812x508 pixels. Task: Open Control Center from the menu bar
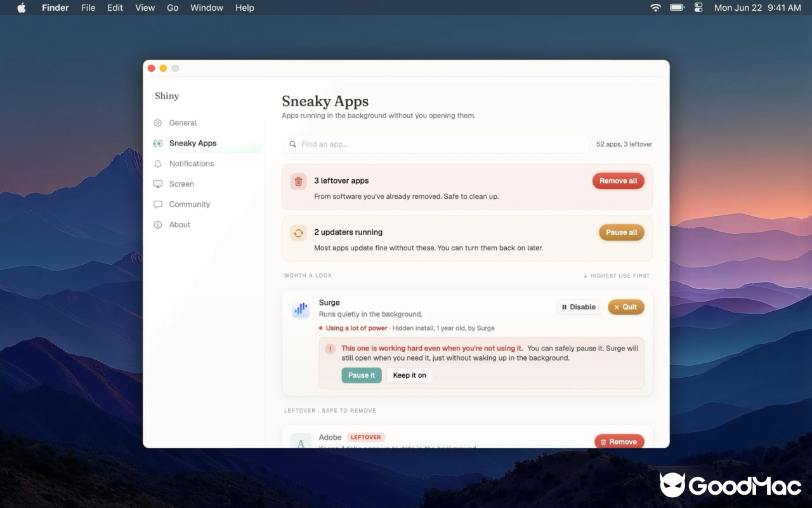tap(698, 8)
